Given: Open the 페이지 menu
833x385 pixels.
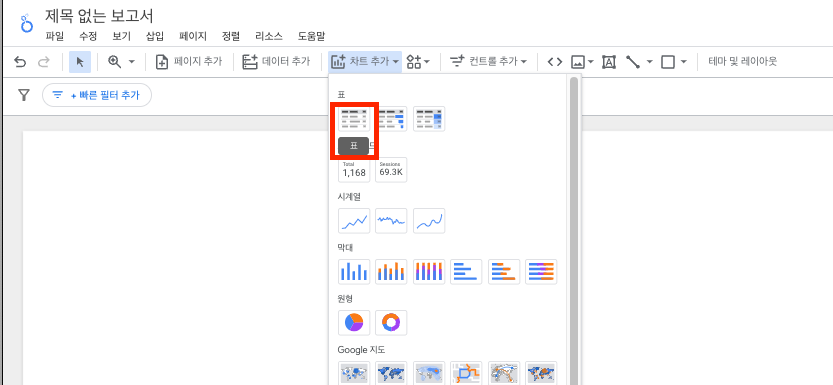Looking at the screenshot, I should click(193, 37).
